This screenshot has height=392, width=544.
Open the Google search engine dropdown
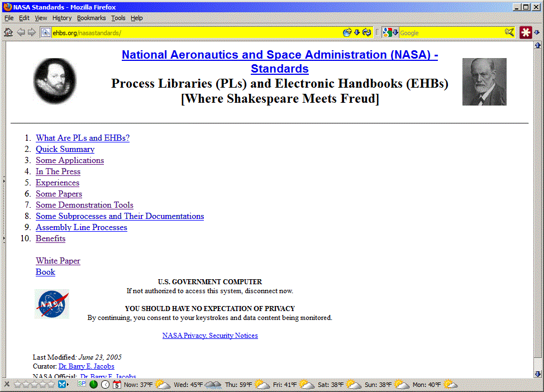390,32
